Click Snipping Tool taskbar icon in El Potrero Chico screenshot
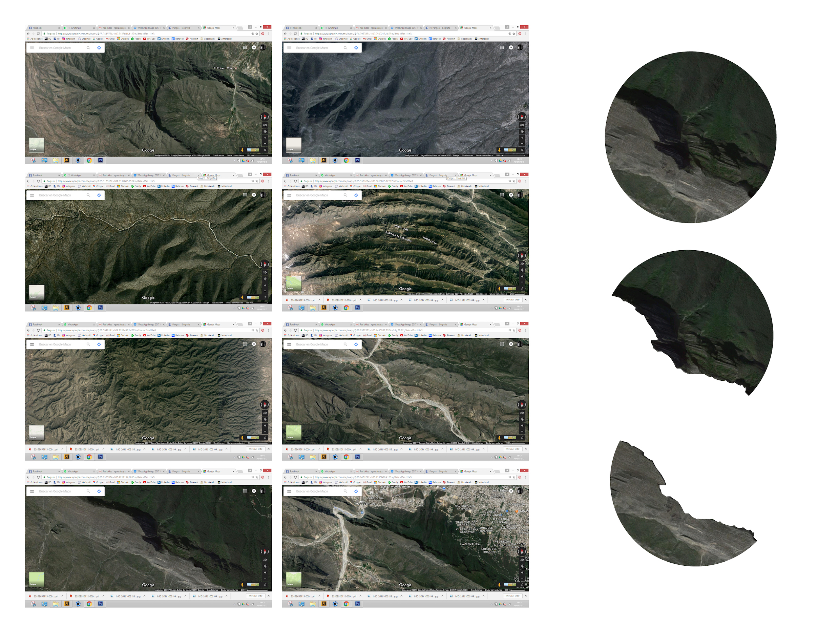 click(34, 160)
